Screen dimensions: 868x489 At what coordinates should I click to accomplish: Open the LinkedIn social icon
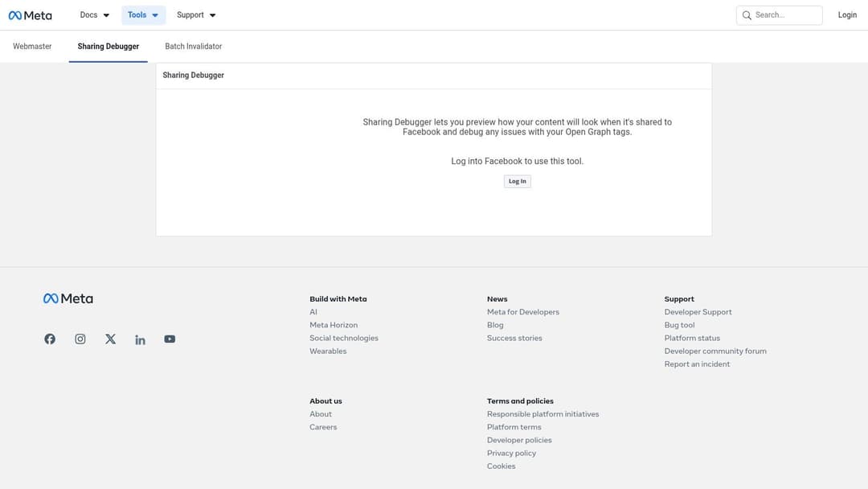140,339
